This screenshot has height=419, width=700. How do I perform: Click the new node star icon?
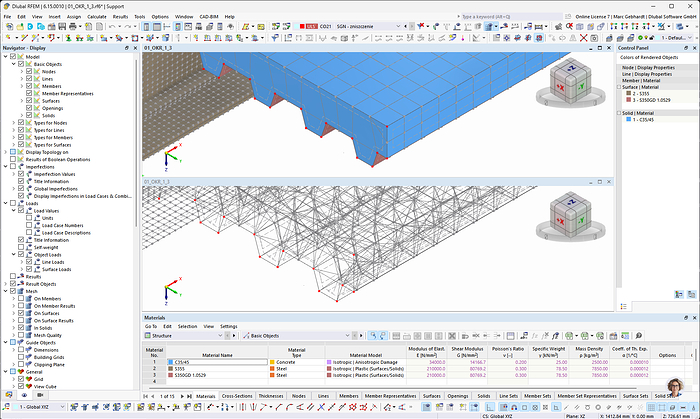[9, 38]
